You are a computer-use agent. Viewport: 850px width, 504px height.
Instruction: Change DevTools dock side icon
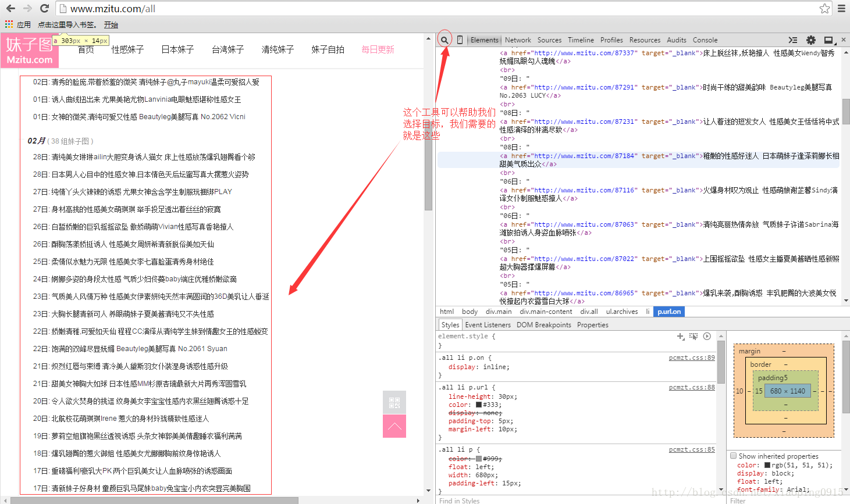pos(829,40)
